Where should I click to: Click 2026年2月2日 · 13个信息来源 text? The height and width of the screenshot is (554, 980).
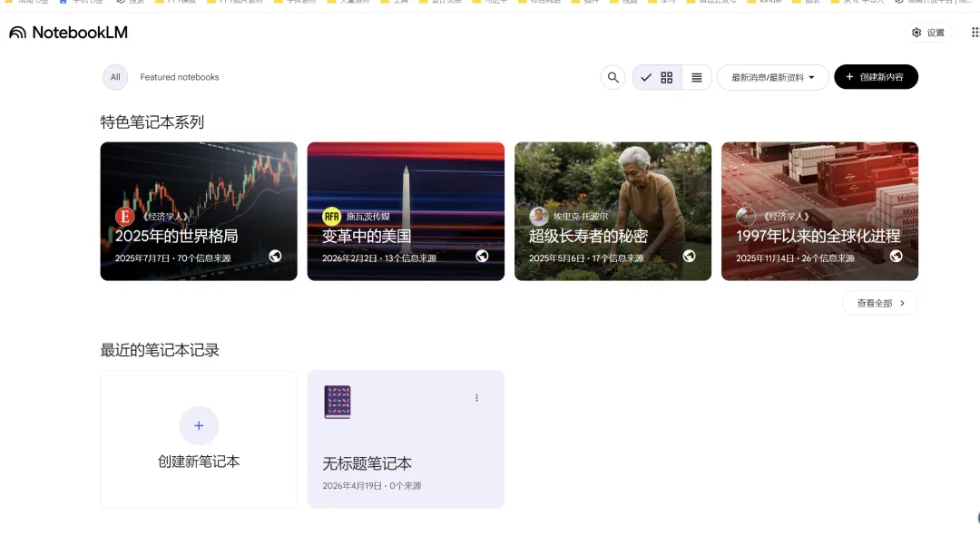click(379, 258)
